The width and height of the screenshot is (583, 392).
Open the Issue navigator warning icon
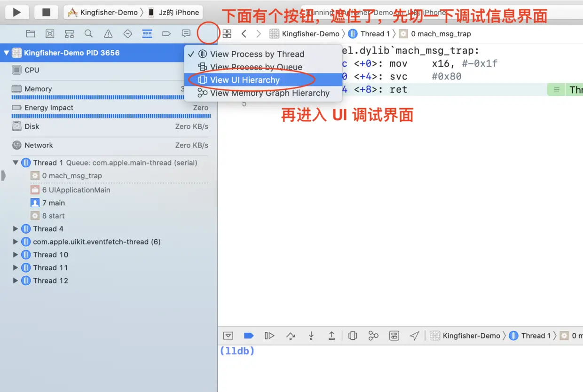coord(108,34)
